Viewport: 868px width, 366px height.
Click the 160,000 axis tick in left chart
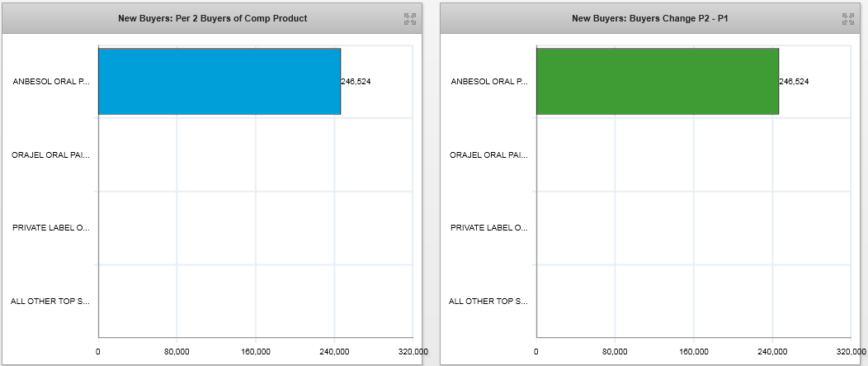coord(256,351)
